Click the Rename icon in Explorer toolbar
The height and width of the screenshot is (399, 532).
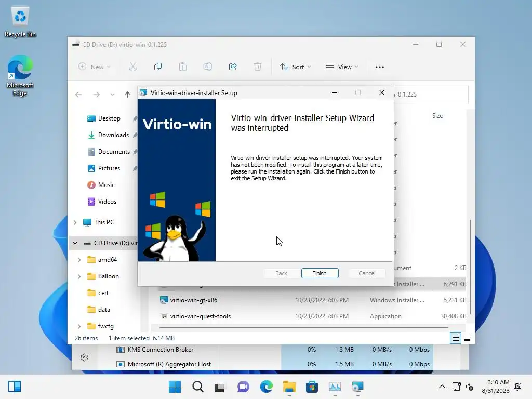(208, 67)
